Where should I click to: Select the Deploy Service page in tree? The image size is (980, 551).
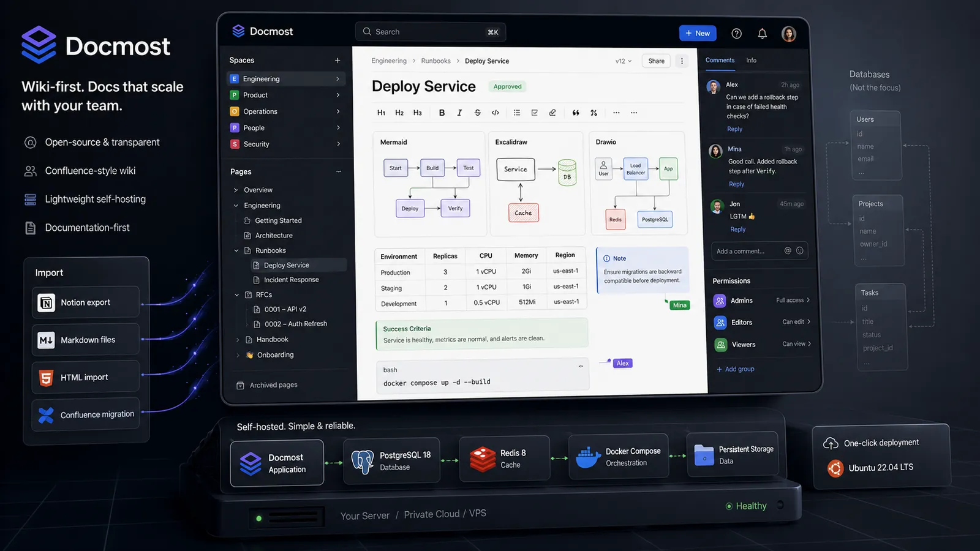(298, 265)
